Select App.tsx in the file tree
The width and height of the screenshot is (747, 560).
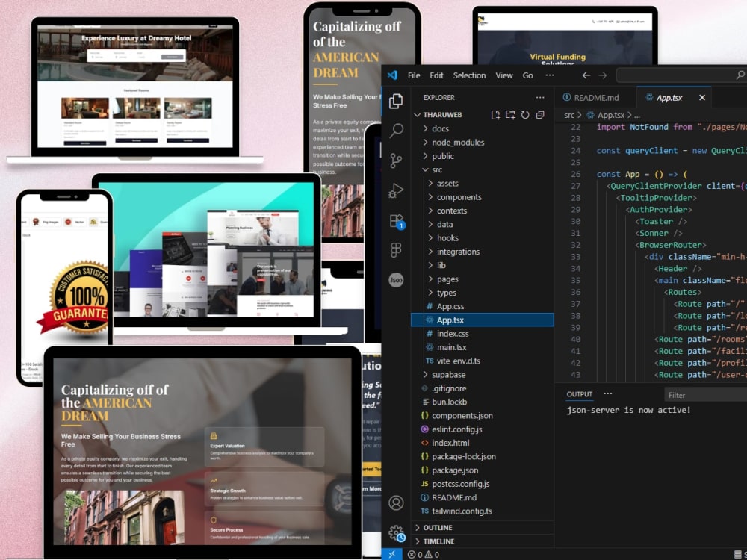482,320
